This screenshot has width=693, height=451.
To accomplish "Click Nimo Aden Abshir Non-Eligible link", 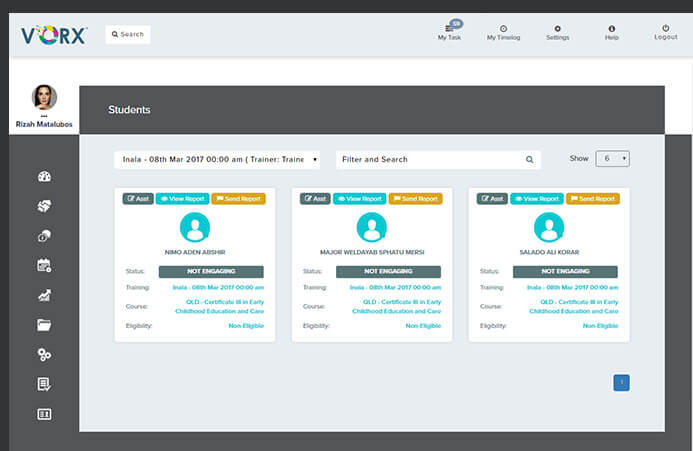I will tap(246, 326).
